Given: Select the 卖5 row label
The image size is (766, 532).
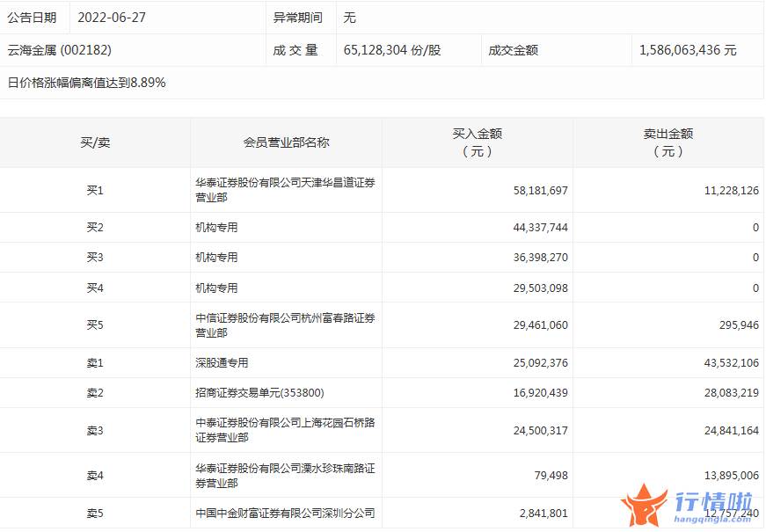Looking at the screenshot, I should [95, 513].
